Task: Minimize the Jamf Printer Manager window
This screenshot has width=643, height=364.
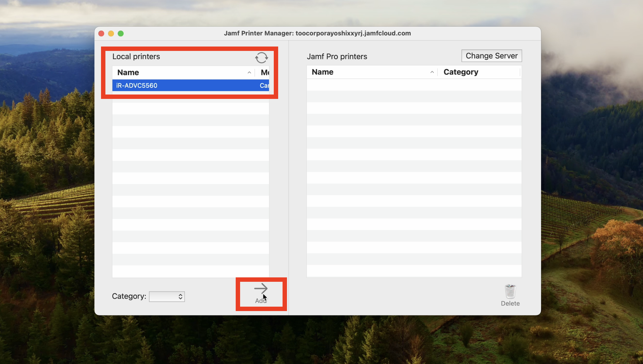Action: pos(111,33)
